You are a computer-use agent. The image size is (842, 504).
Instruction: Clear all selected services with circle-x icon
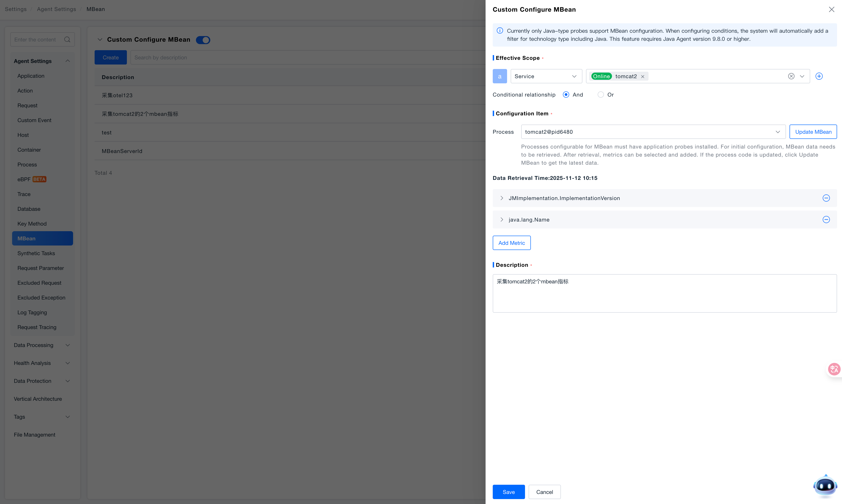[x=791, y=76]
